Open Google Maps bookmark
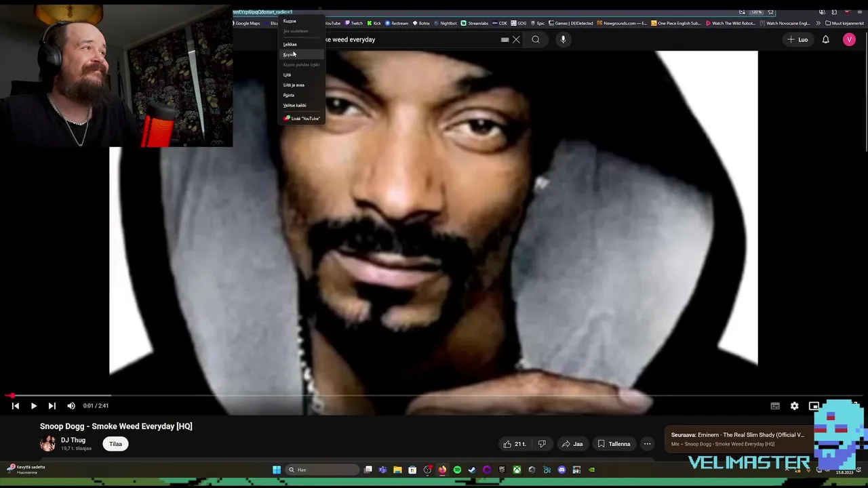Screen dimensions: 868x488 click(x=246, y=23)
